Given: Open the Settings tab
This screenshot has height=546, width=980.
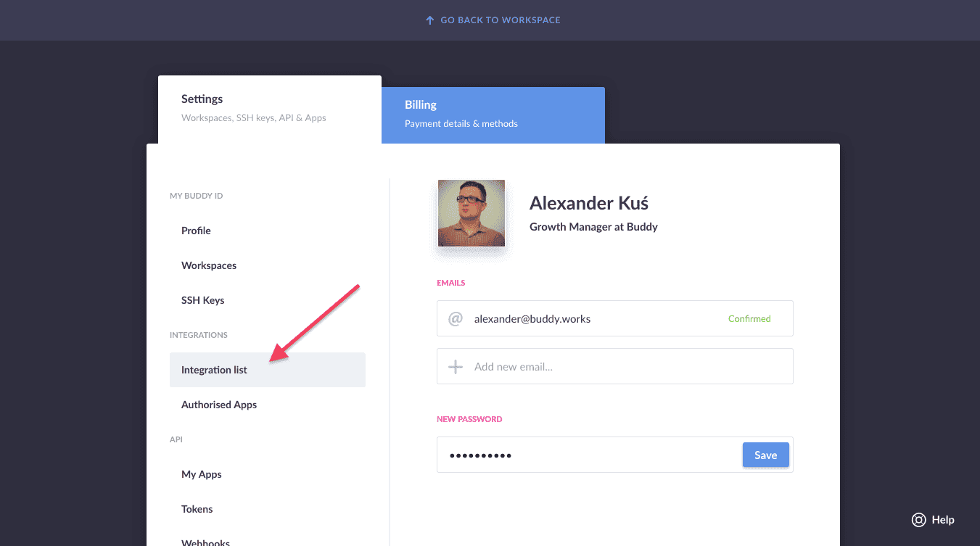Looking at the screenshot, I should click(270, 109).
